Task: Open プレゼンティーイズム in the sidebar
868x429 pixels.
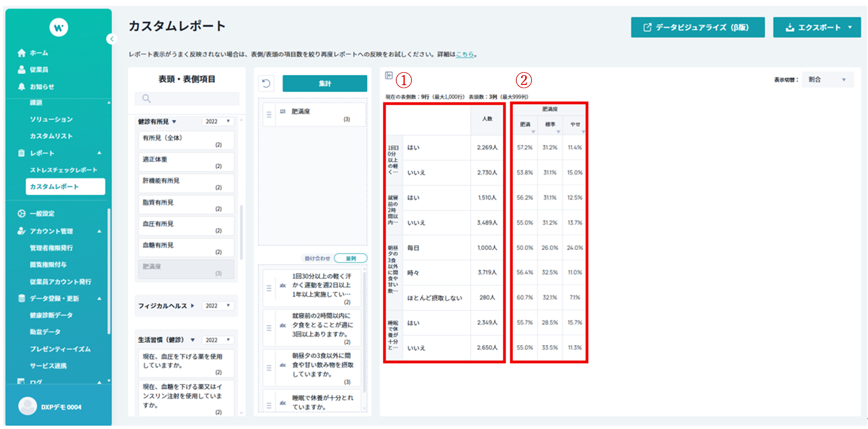Action: (60, 349)
